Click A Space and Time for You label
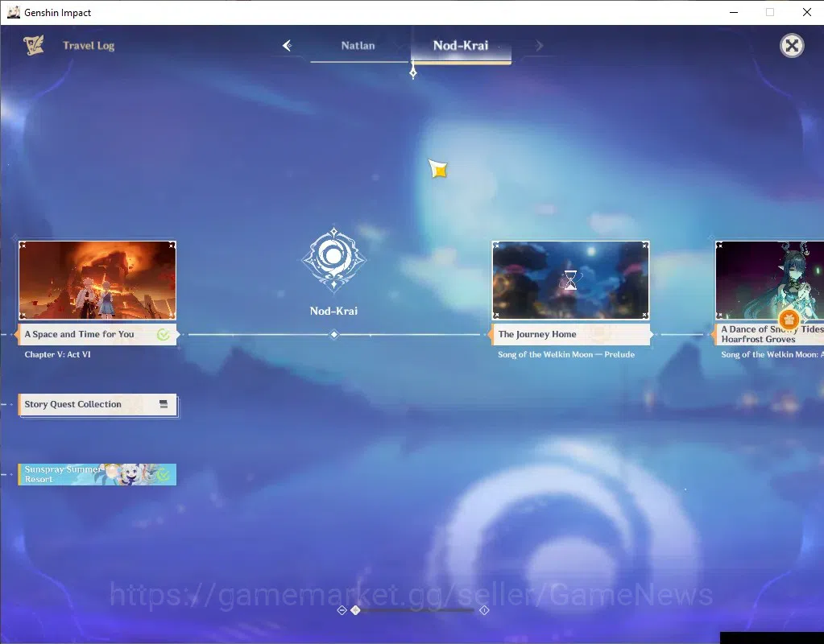The height and width of the screenshot is (644, 824). (97, 334)
